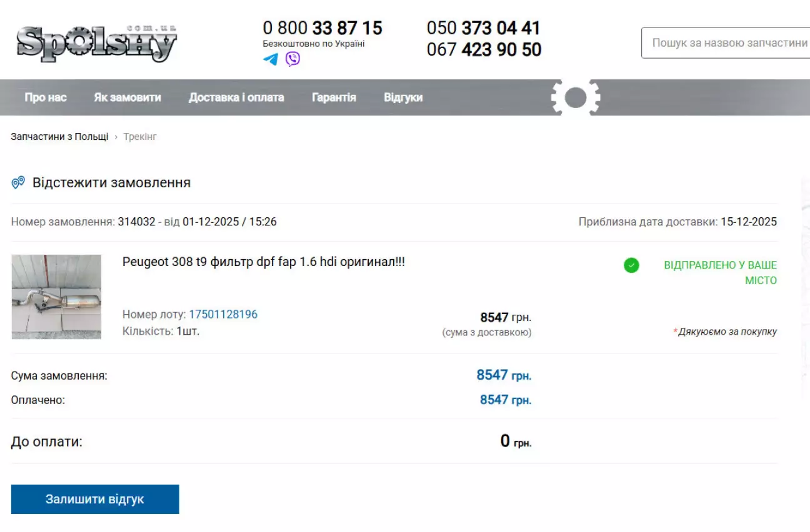Click the map pin tracking icon
The height and width of the screenshot is (532, 810).
(18, 183)
